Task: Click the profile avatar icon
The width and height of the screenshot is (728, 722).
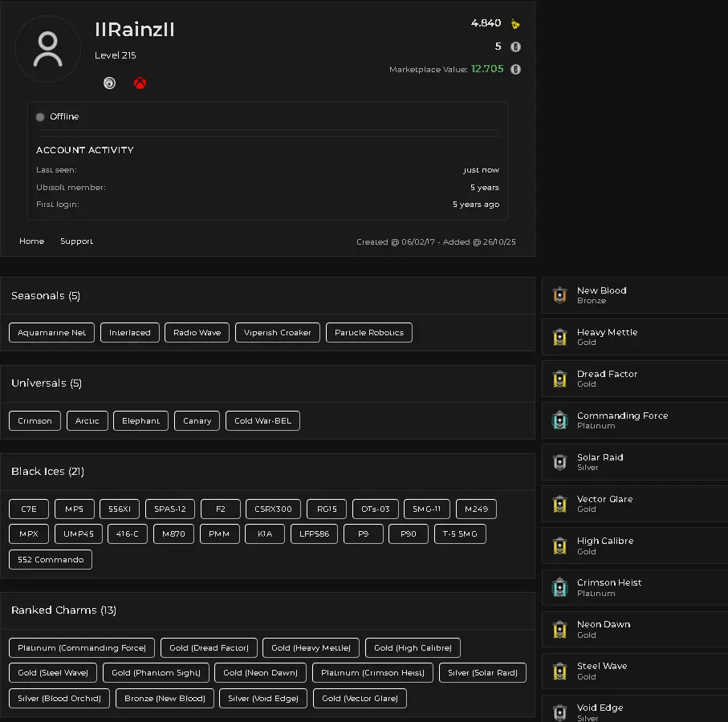Action: [x=47, y=49]
